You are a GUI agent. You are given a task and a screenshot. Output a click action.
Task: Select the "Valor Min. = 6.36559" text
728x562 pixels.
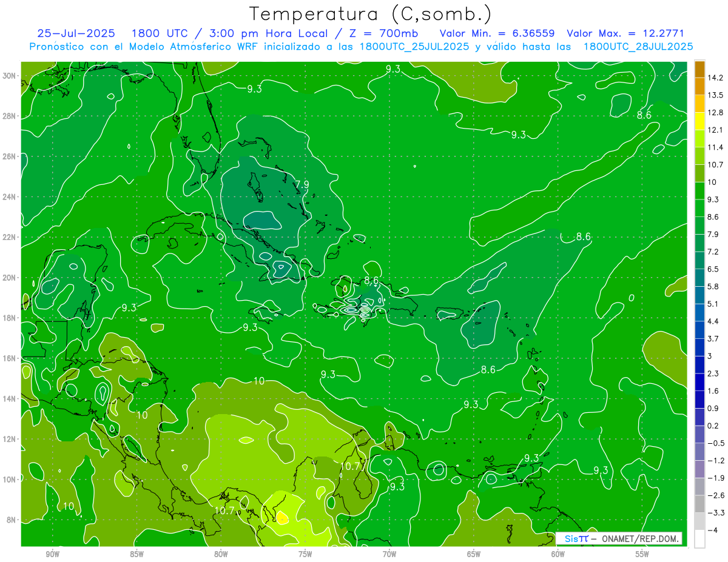click(x=497, y=33)
